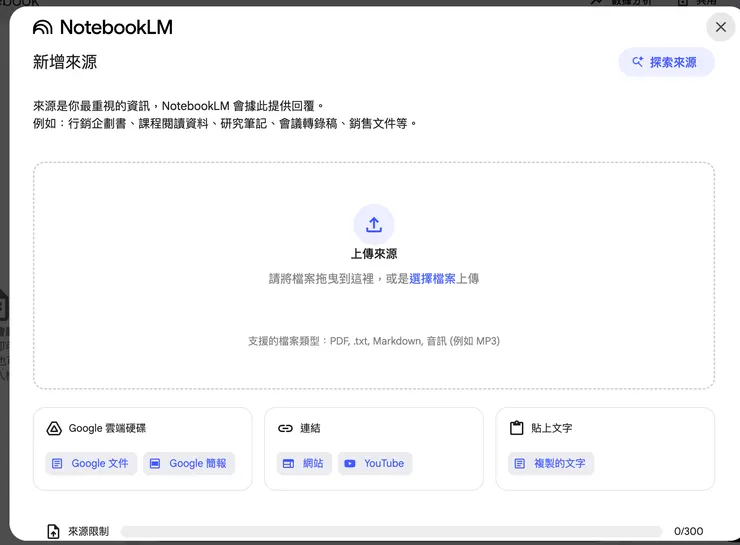Click the 來源限制 label

point(88,531)
